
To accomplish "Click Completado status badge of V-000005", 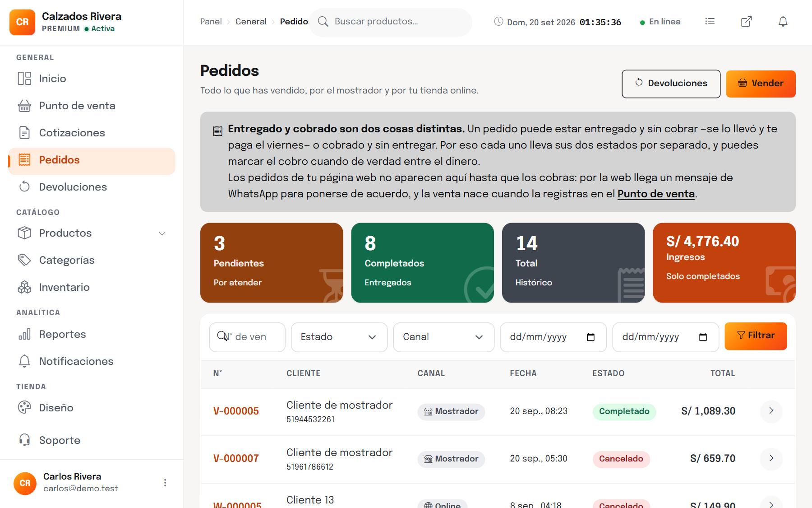I will tap(624, 411).
